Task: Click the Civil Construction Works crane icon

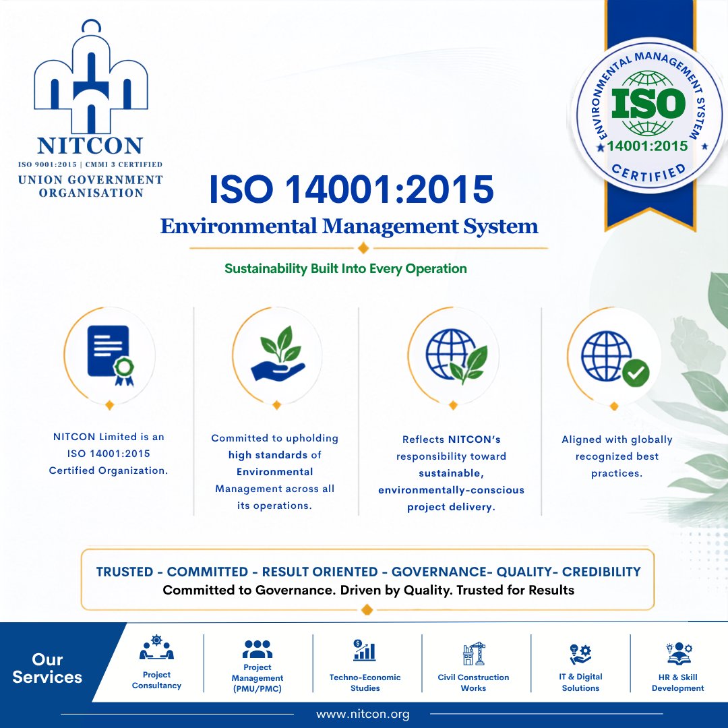Action: click(474, 653)
